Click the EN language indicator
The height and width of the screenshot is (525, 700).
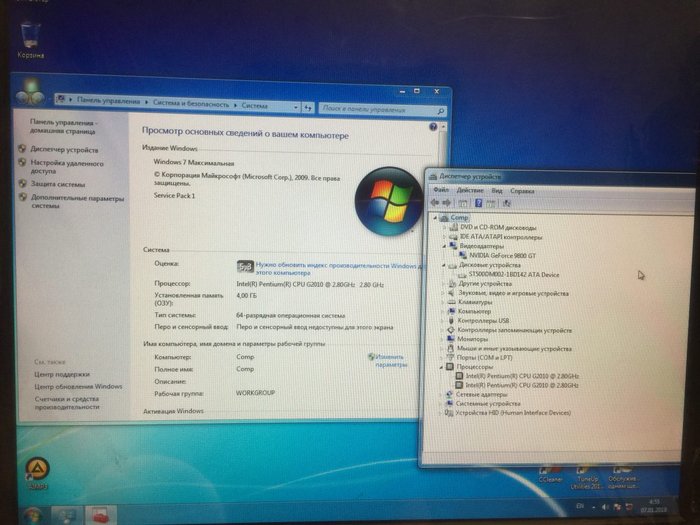[579, 506]
